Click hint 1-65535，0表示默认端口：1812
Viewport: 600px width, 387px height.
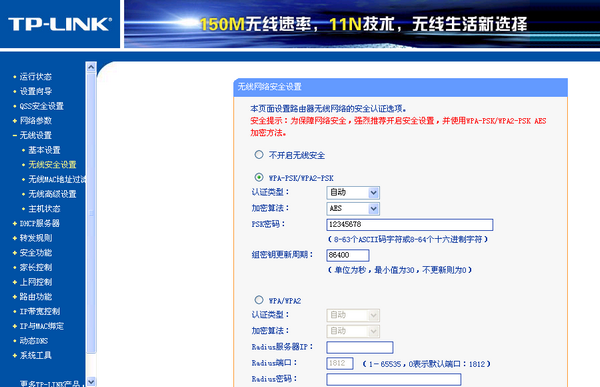pos(427,364)
